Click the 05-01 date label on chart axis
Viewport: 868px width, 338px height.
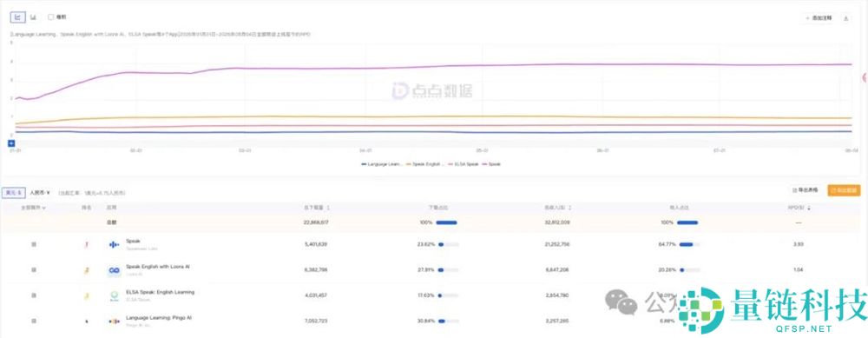click(x=483, y=150)
